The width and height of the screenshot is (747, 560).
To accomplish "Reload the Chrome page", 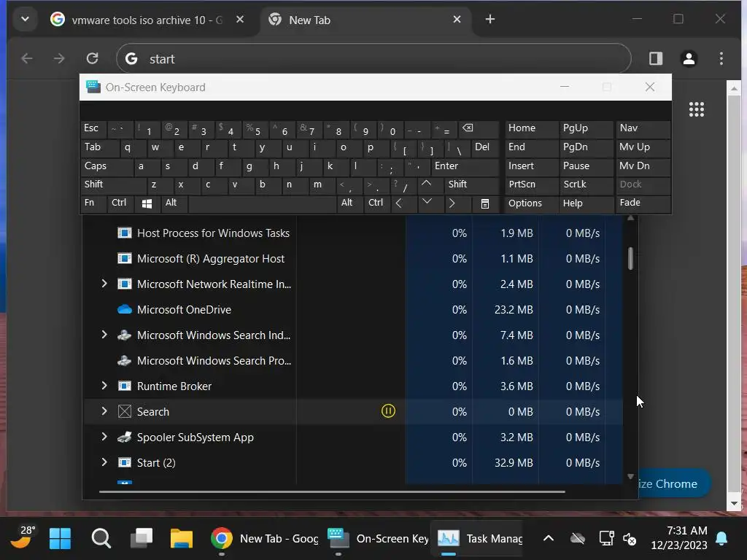I will coord(93,58).
